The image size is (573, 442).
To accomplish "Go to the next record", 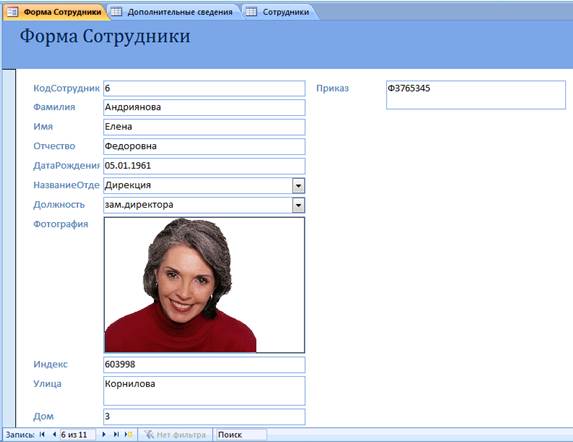I will click(x=104, y=434).
